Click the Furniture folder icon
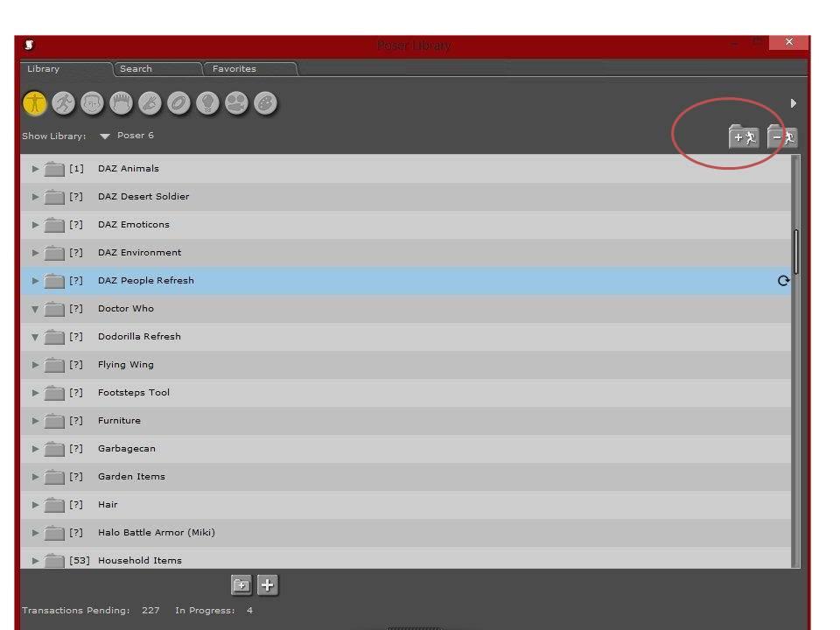The height and width of the screenshot is (630, 840). pos(53,421)
